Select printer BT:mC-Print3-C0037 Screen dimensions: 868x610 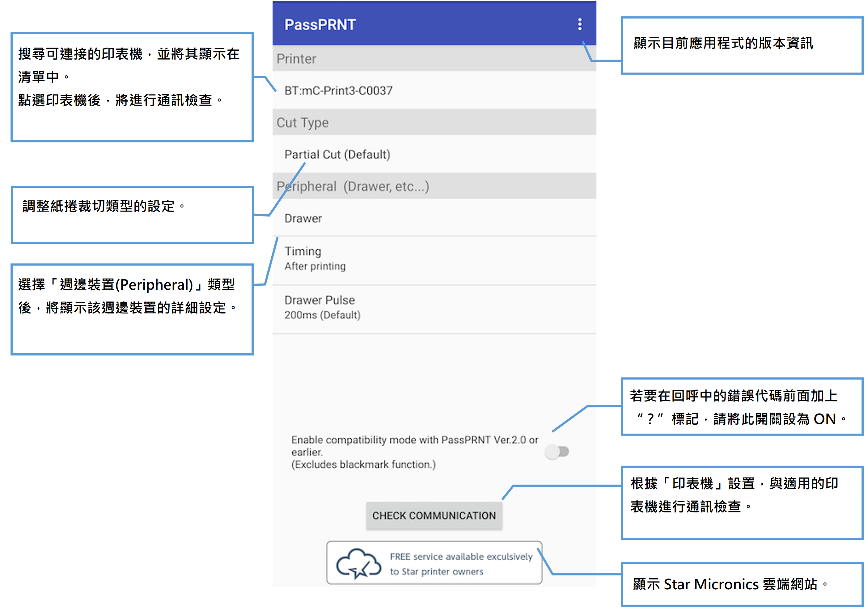click(434, 90)
